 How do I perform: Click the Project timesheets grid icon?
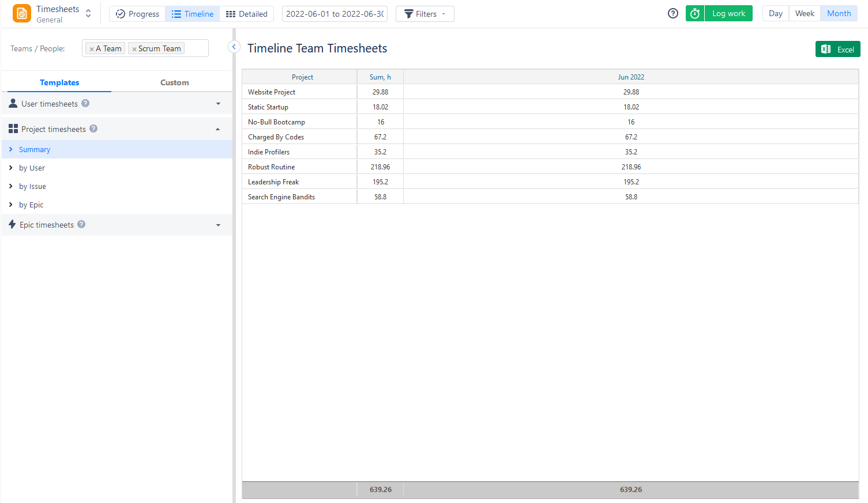click(13, 128)
